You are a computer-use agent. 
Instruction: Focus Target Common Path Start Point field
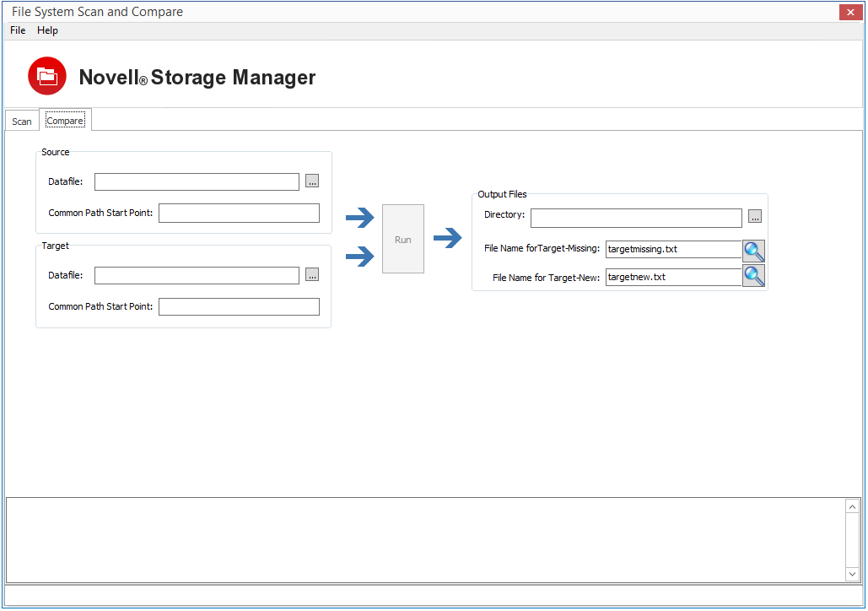(x=239, y=306)
